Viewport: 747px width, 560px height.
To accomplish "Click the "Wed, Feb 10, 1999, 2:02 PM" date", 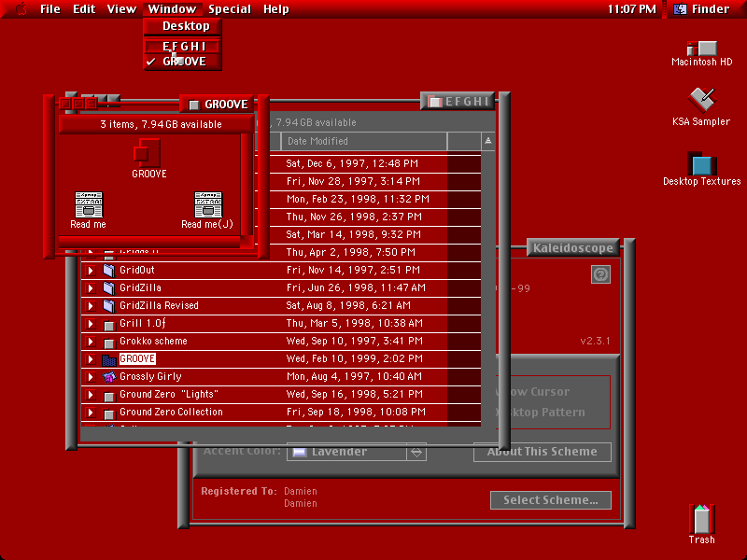I will click(355, 358).
